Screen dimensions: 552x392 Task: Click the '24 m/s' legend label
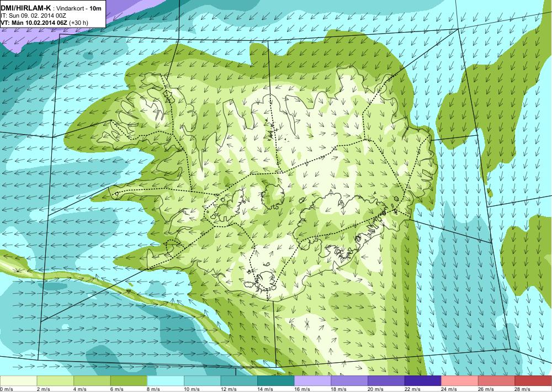[x=449, y=389]
